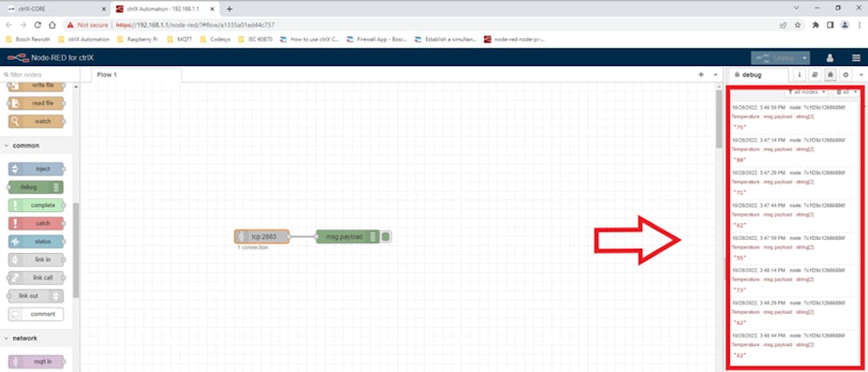Click the debug message with value "73"
The image size is (868, 372).
coord(795,280)
